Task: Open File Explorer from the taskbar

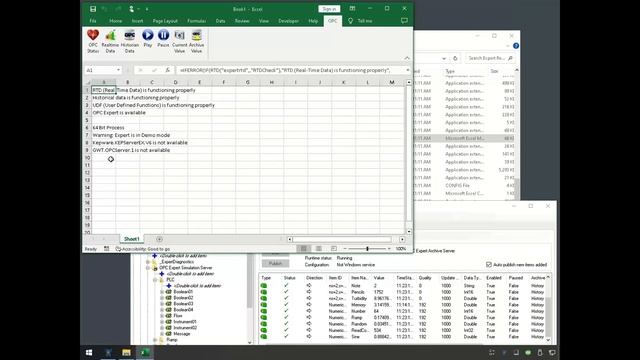Action: pos(126,352)
